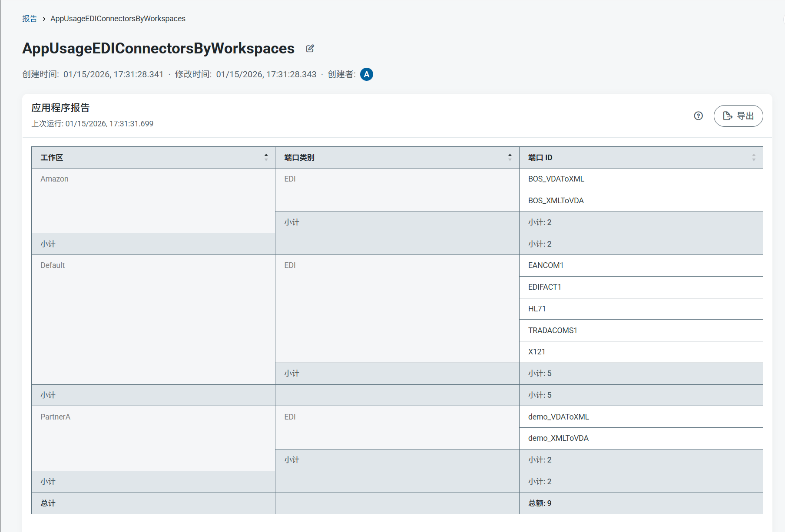Click the HL71 port ID
The height and width of the screenshot is (532, 785).
[x=537, y=309]
